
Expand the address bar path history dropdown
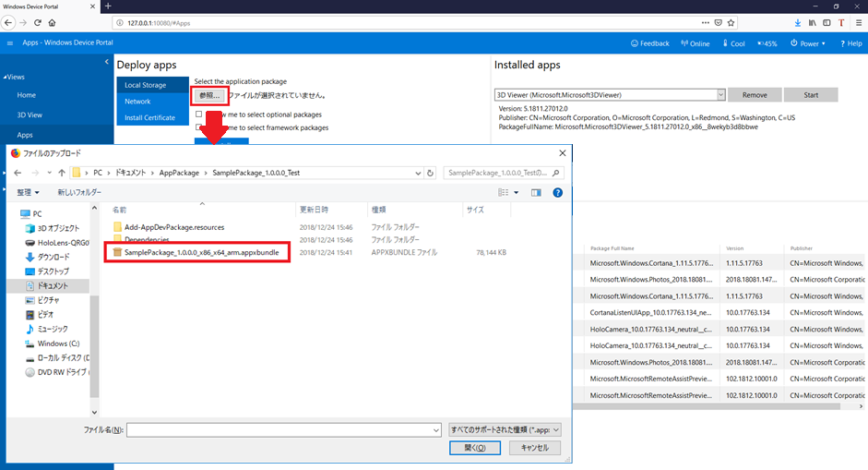click(418, 173)
